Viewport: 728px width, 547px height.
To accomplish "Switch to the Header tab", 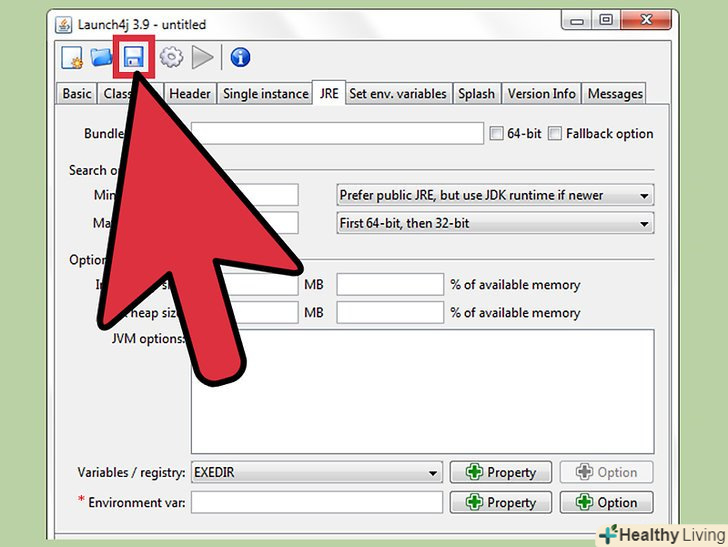I will [x=189, y=94].
